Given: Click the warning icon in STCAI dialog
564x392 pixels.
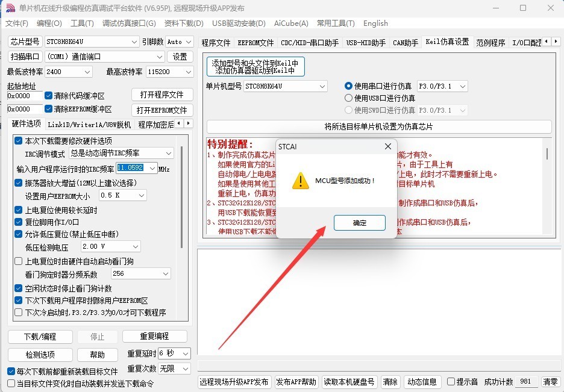Looking at the screenshot, I should point(300,181).
